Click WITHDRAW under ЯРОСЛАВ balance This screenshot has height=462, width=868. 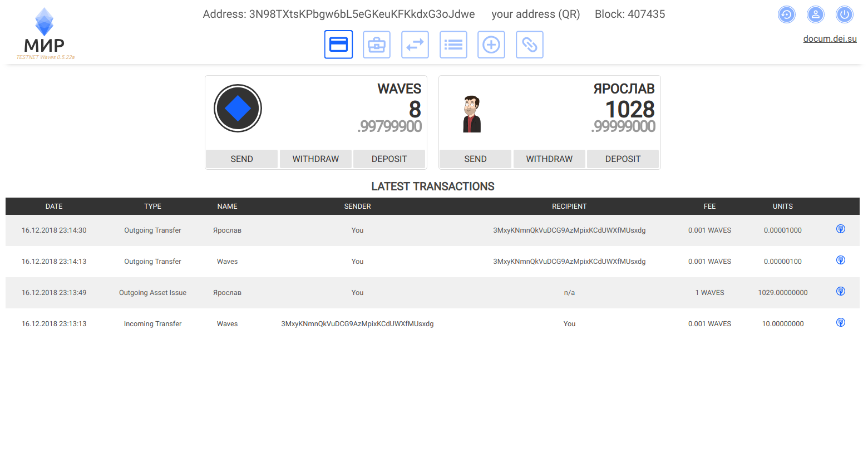pyautogui.click(x=549, y=159)
